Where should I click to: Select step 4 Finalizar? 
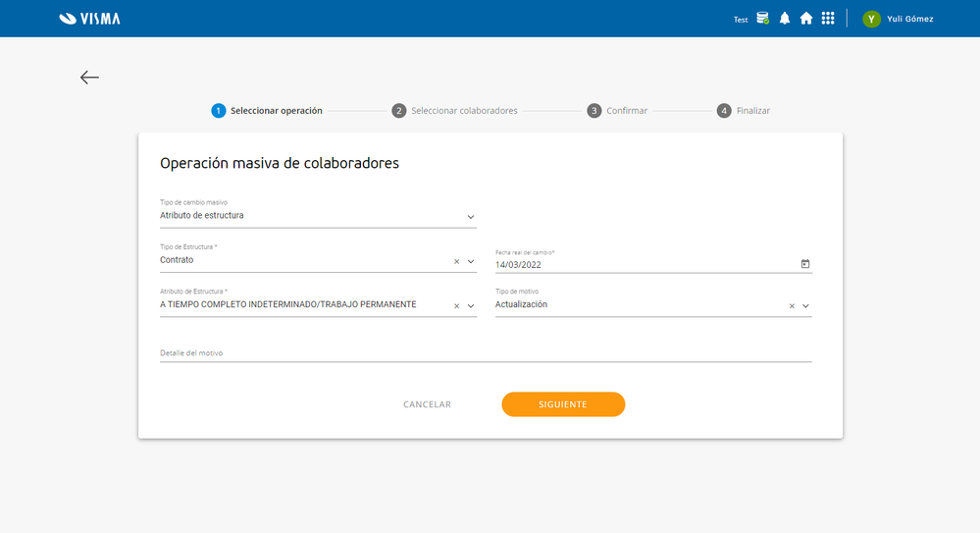[744, 111]
